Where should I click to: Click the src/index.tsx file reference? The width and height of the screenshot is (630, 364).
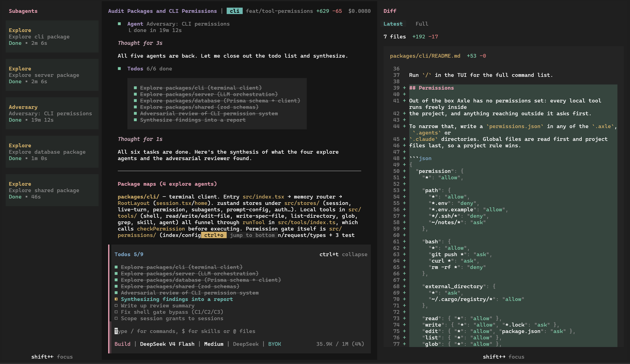pyautogui.click(x=263, y=197)
